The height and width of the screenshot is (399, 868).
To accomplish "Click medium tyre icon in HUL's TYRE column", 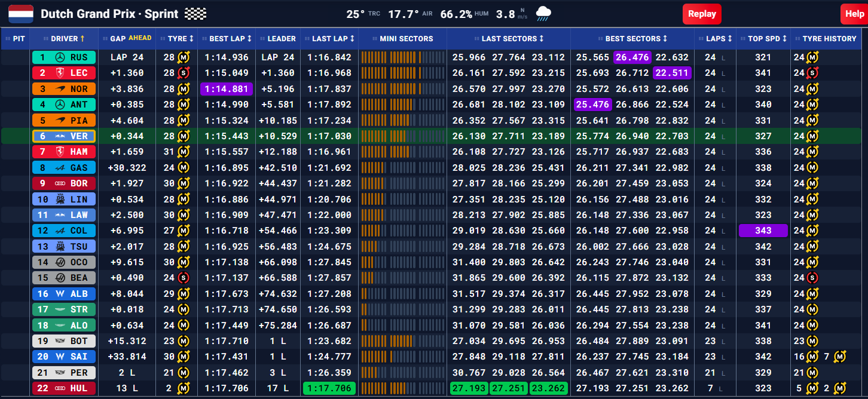I will (184, 388).
